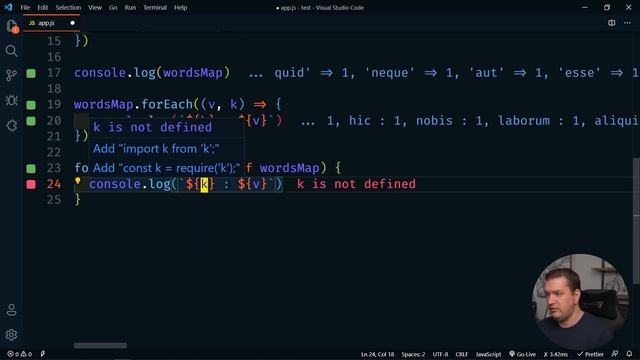Click the highlighted k variable on line 24

204,184
